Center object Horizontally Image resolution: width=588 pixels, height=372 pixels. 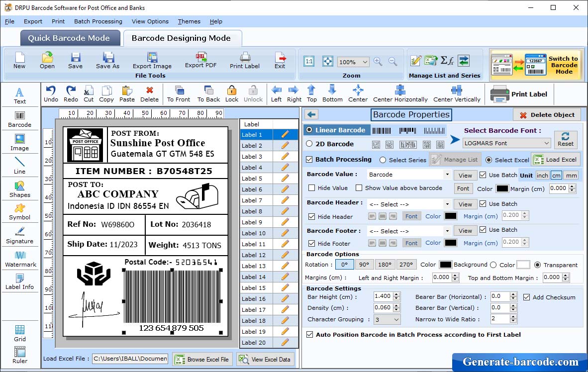coord(400,94)
